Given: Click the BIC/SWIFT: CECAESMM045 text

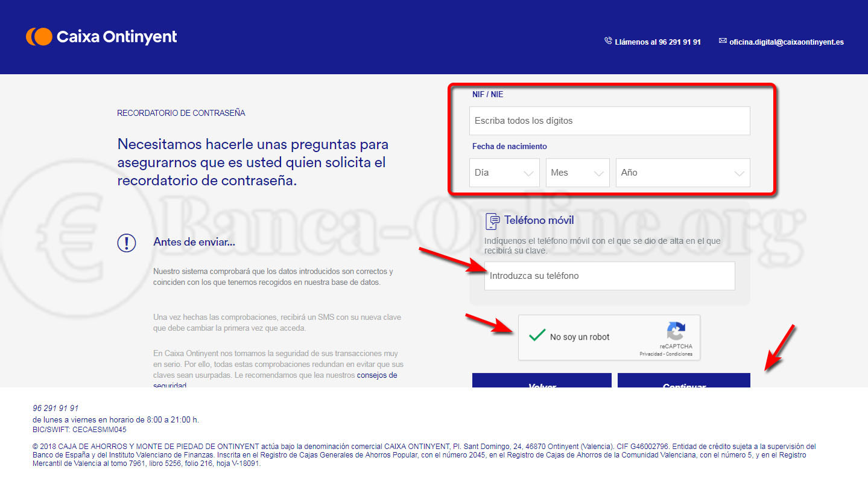Looking at the screenshot, I should pyautogui.click(x=80, y=430).
